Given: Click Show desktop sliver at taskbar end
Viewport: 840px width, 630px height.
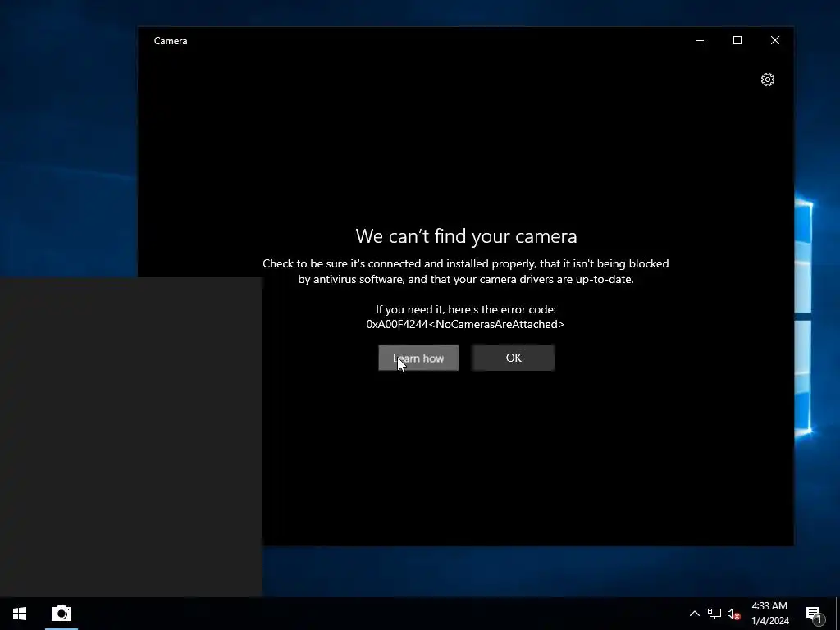Looking at the screenshot, I should point(838,614).
